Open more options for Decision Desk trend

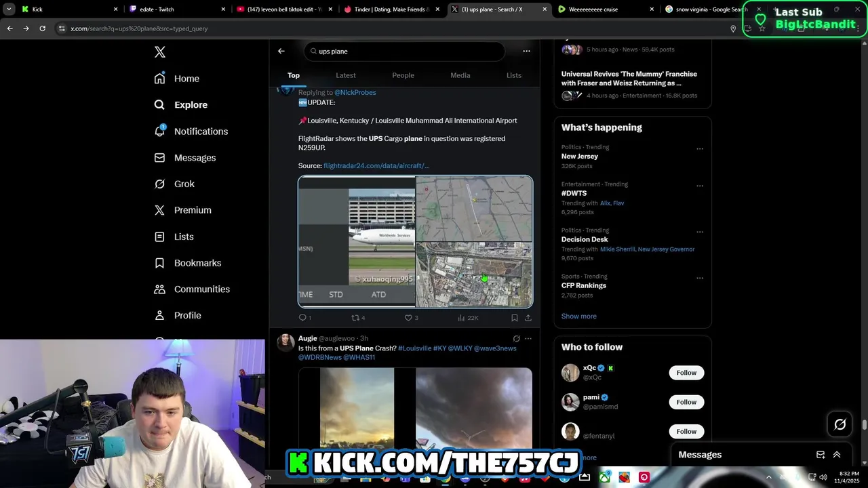point(700,232)
